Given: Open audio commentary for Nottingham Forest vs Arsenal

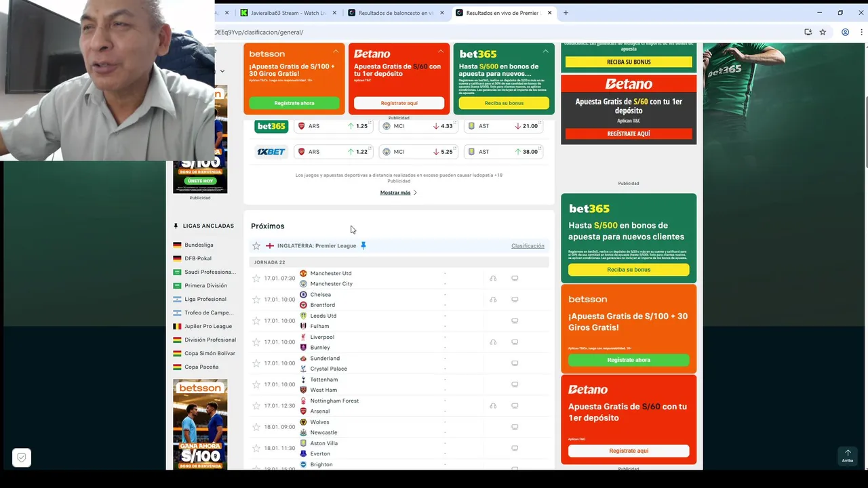Looking at the screenshot, I should [x=493, y=406].
